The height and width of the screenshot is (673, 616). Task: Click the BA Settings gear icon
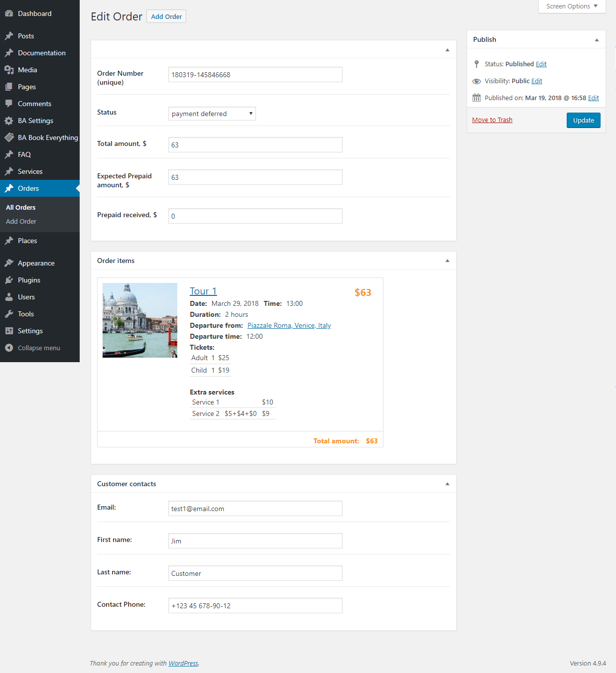pyautogui.click(x=9, y=121)
